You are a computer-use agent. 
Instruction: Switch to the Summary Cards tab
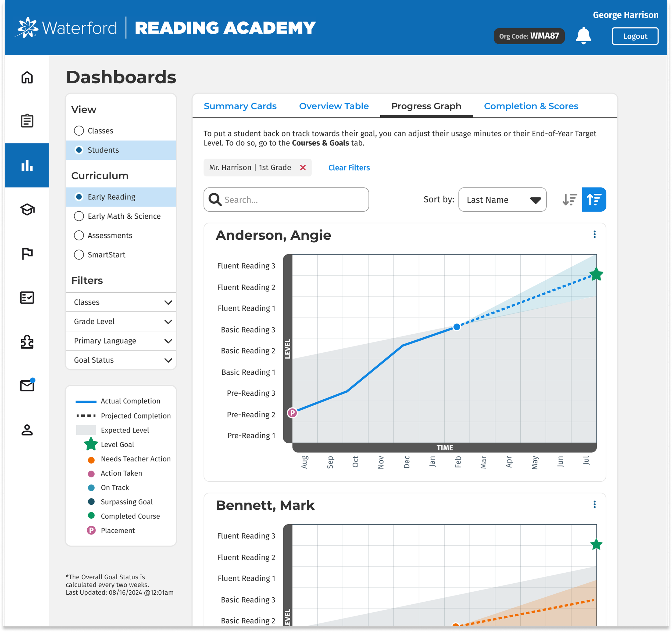240,106
